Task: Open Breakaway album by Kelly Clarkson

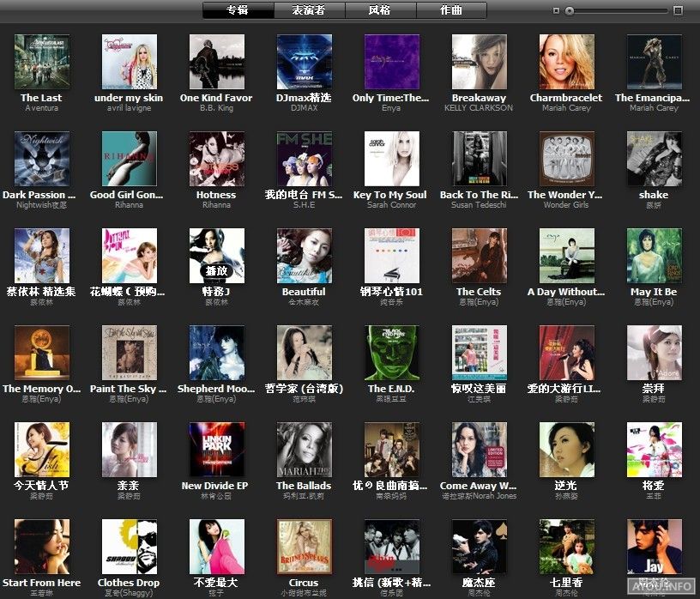Action: [480, 62]
